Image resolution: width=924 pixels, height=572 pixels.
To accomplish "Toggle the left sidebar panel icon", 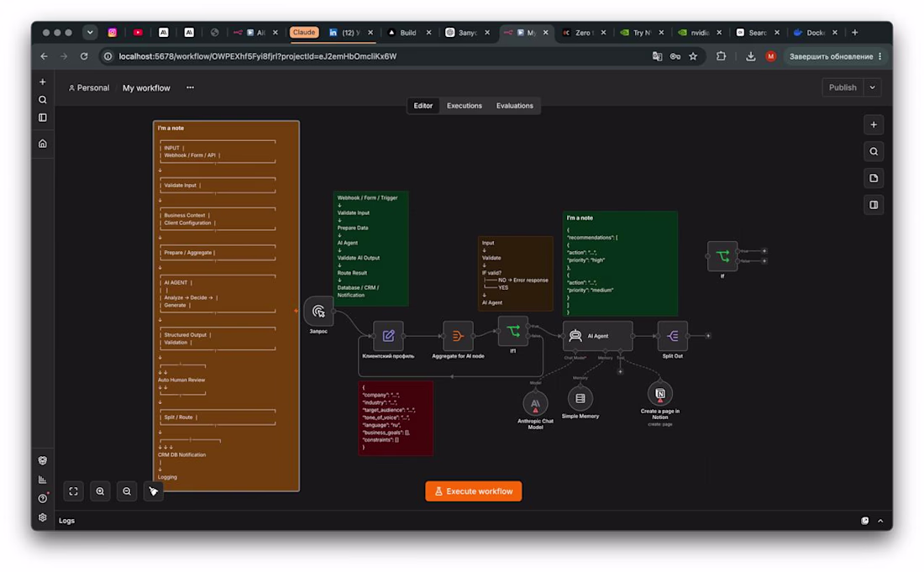I will 43,118.
